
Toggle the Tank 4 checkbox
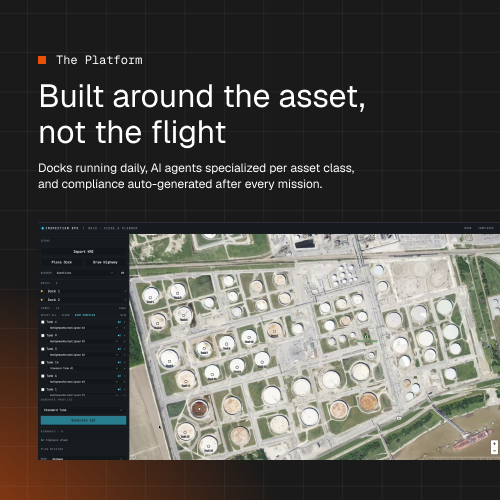click(43, 322)
